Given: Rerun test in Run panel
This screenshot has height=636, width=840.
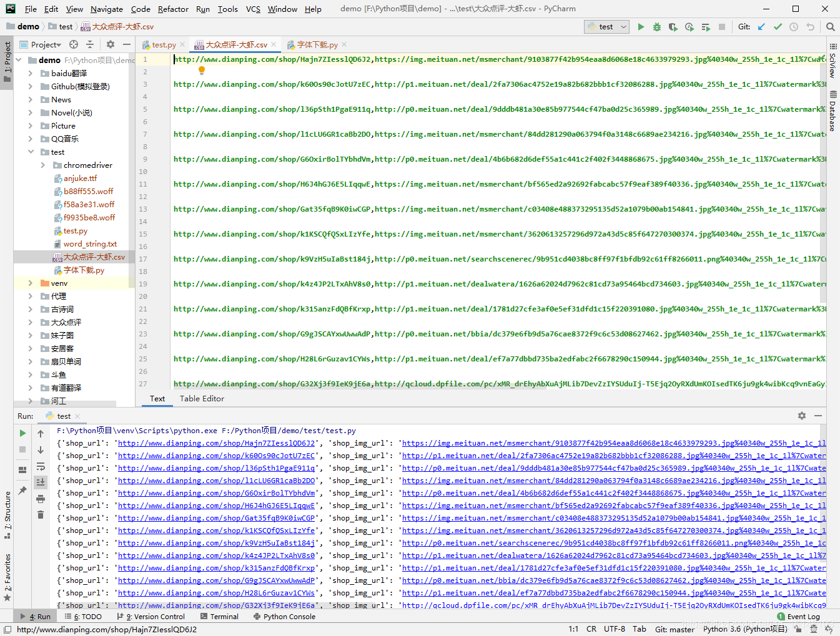Looking at the screenshot, I should (x=22, y=433).
